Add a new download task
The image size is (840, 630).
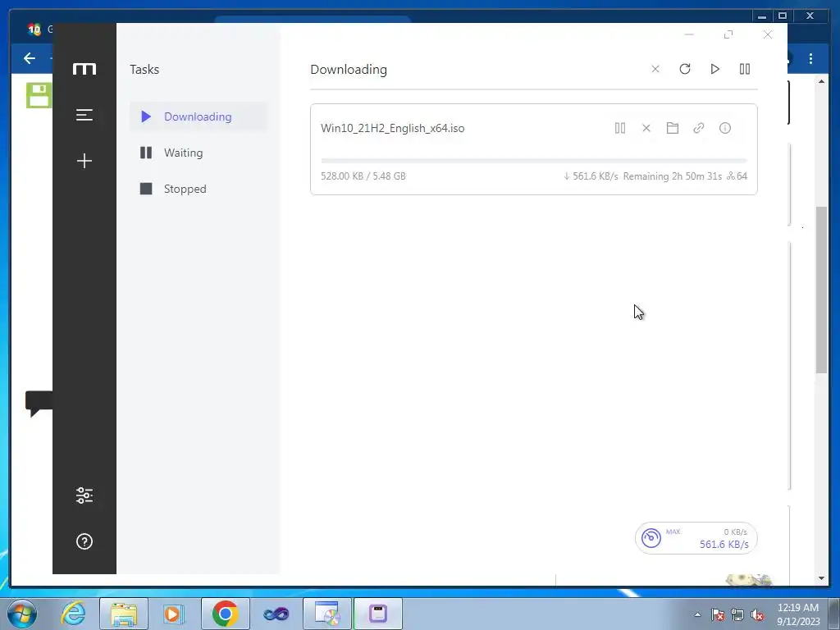click(84, 161)
